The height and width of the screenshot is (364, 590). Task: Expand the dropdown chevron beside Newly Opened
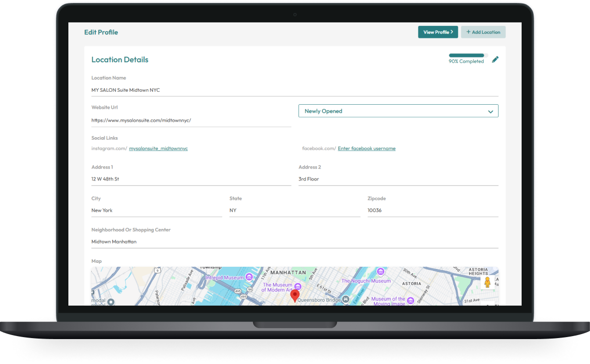coord(491,111)
